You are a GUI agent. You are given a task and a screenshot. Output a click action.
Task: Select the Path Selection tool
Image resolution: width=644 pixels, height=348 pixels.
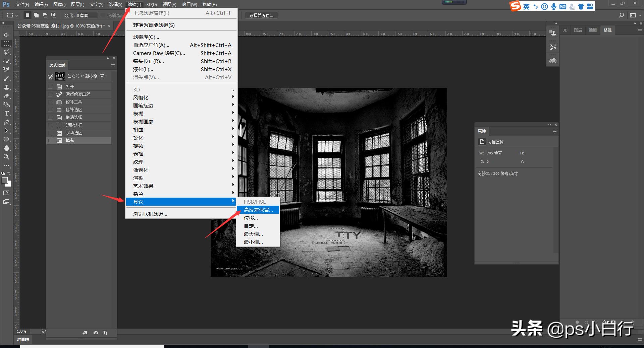pos(6,131)
